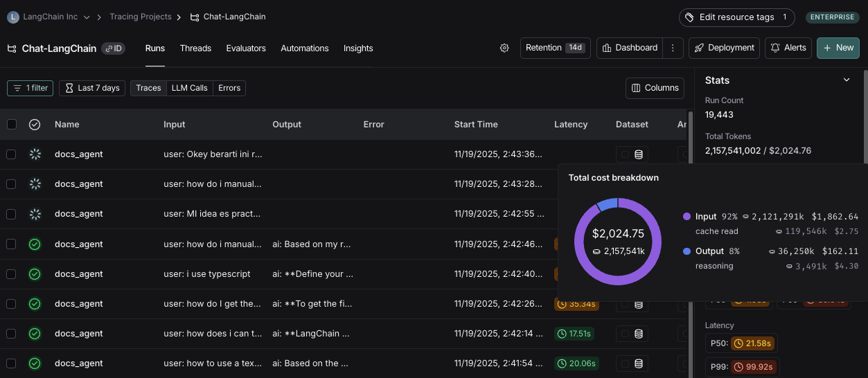
Task: Click dataset icon in 'how to use a tex...' row
Action: pos(639,363)
